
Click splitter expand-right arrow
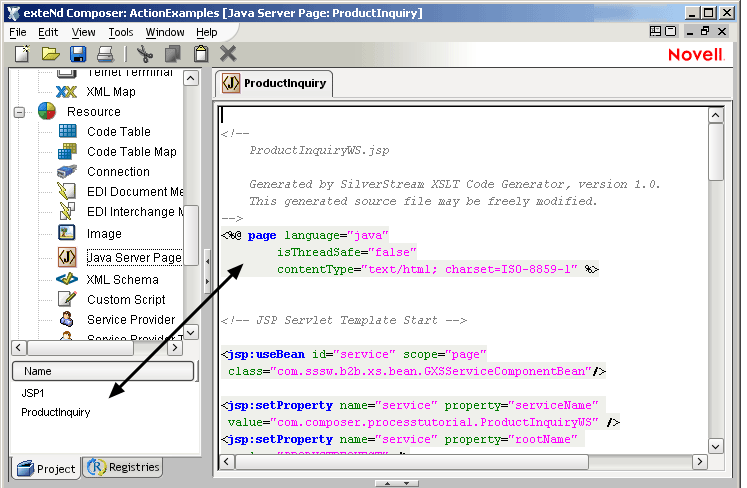208,282
